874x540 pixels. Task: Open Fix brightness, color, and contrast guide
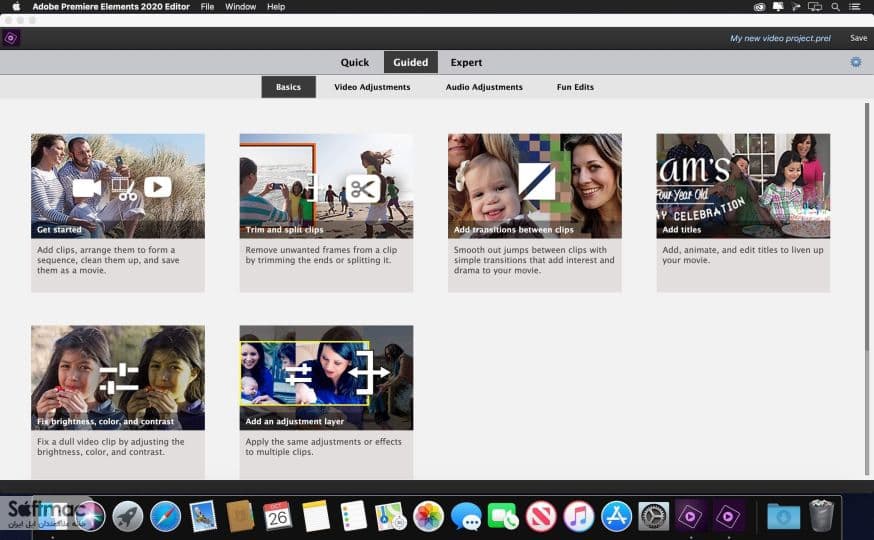tap(118, 378)
